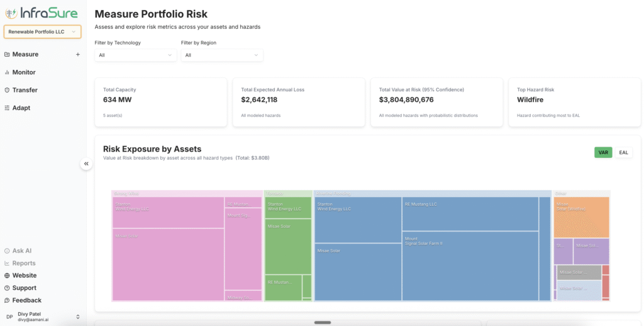Open the Reports link
644x326 pixels.
point(24,263)
